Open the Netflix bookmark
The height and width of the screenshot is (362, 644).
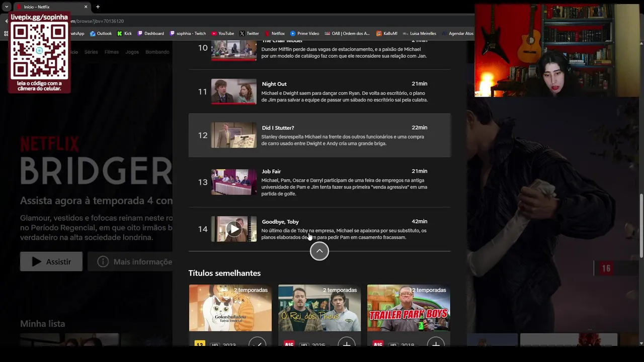pos(274,34)
